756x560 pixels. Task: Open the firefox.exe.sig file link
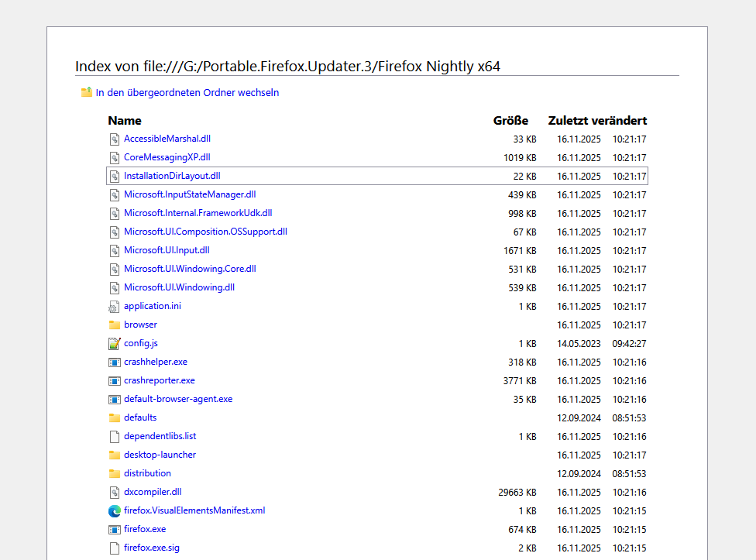point(152,548)
